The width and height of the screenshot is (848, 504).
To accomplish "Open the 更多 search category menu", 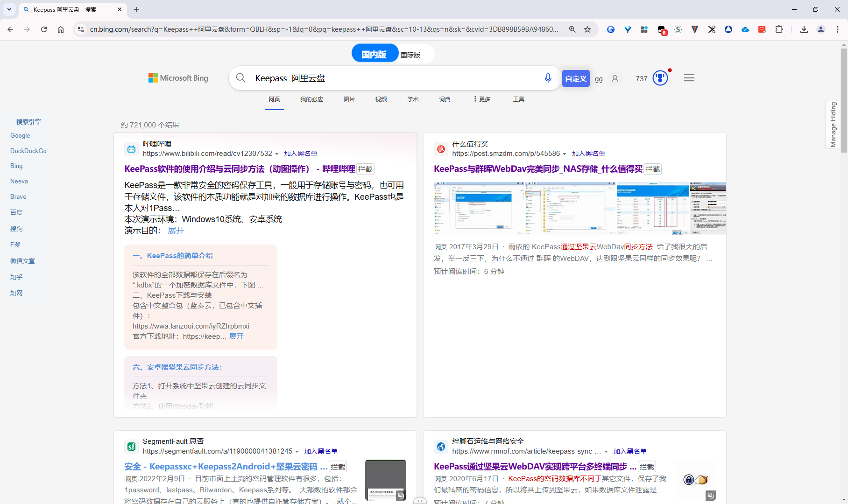I will click(482, 99).
